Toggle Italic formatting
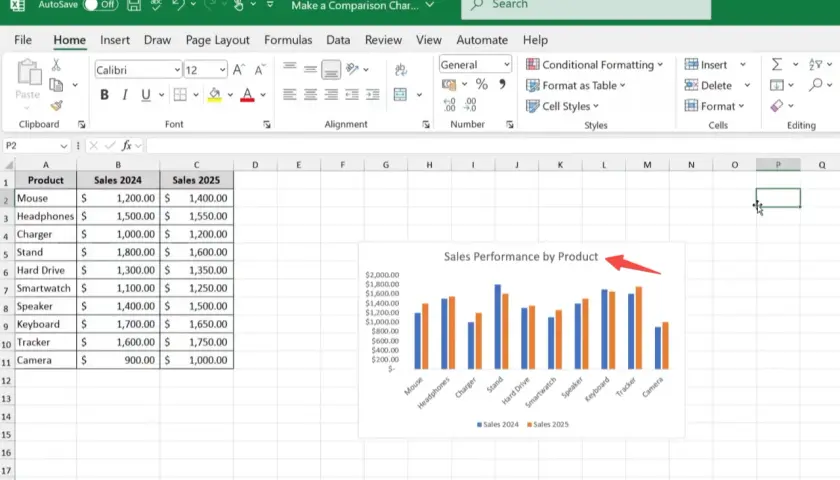This screenshot has height=480, width=840. coord(125,95)
